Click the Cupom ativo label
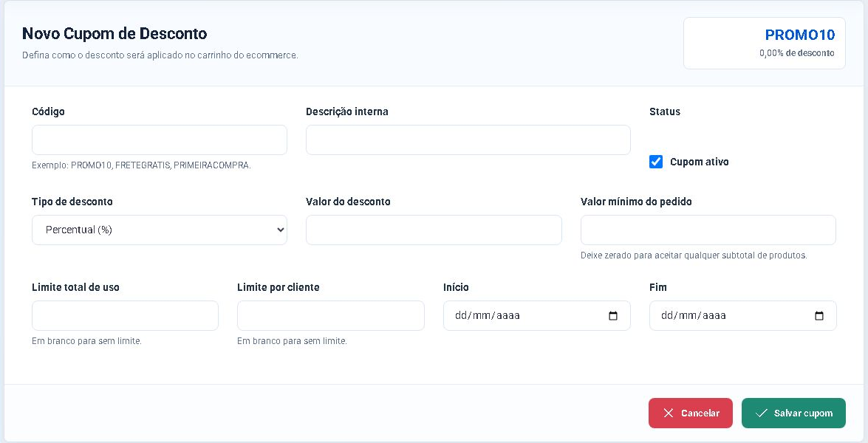The height and width of the screenshot is (443, 868). point(699,162)
